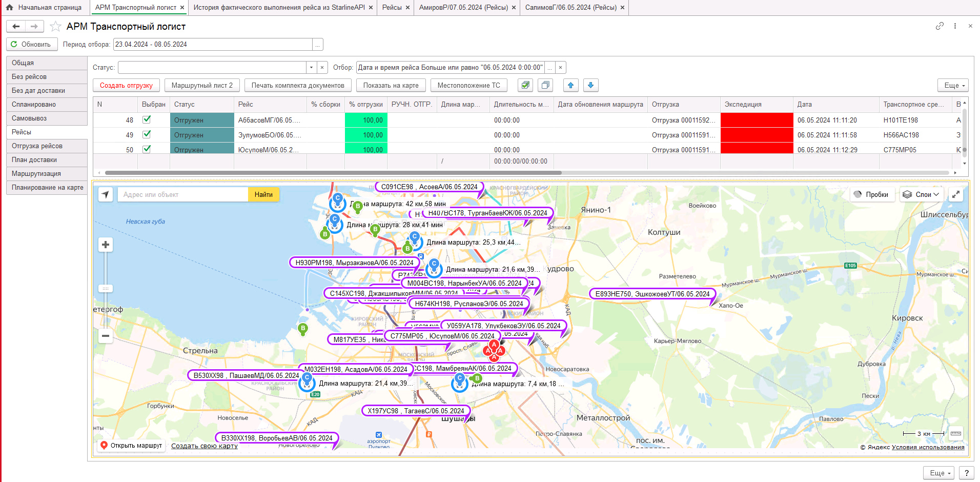The height and width of the screenshot is (482, 980).
Task: Follow the Создать свою карту link
Action: click(205, 446)
